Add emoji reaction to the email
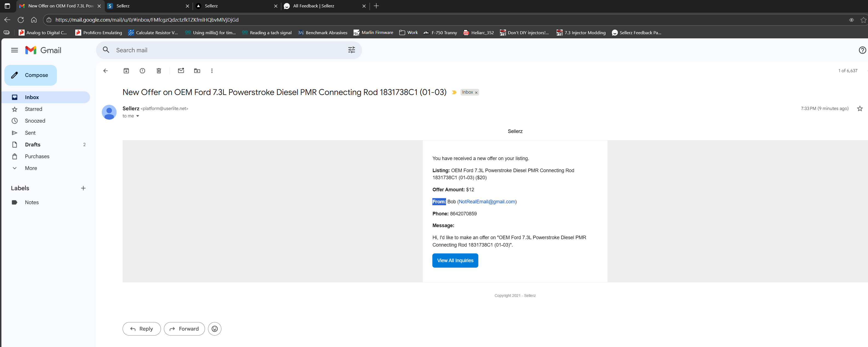Viewport: 868px width, 347px height. tap(215, 329)
